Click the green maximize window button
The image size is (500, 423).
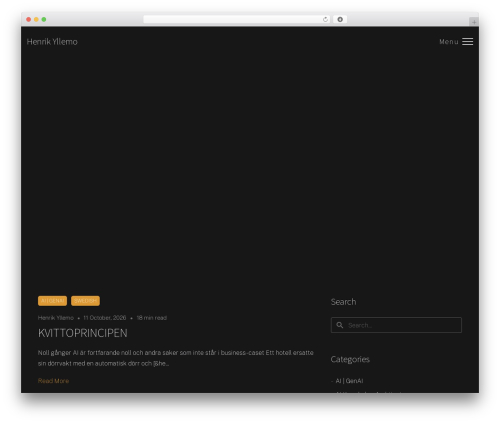pos(44,19)
